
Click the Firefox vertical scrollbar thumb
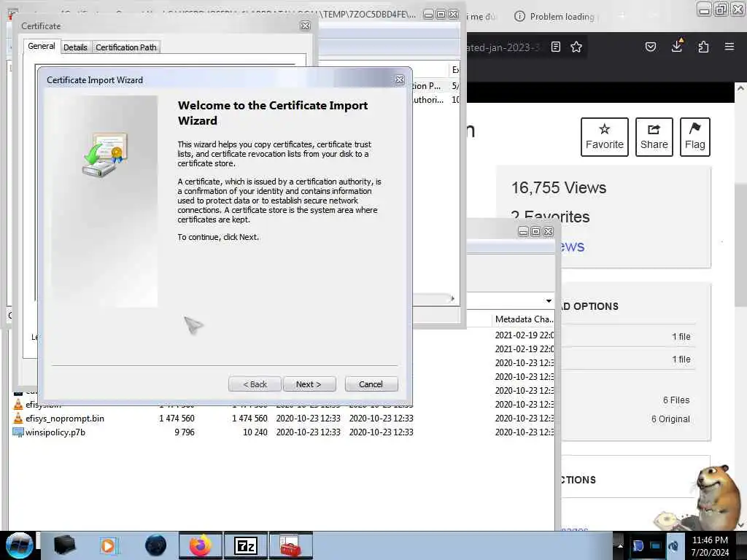pyautogui.click(x=740, y=245)
